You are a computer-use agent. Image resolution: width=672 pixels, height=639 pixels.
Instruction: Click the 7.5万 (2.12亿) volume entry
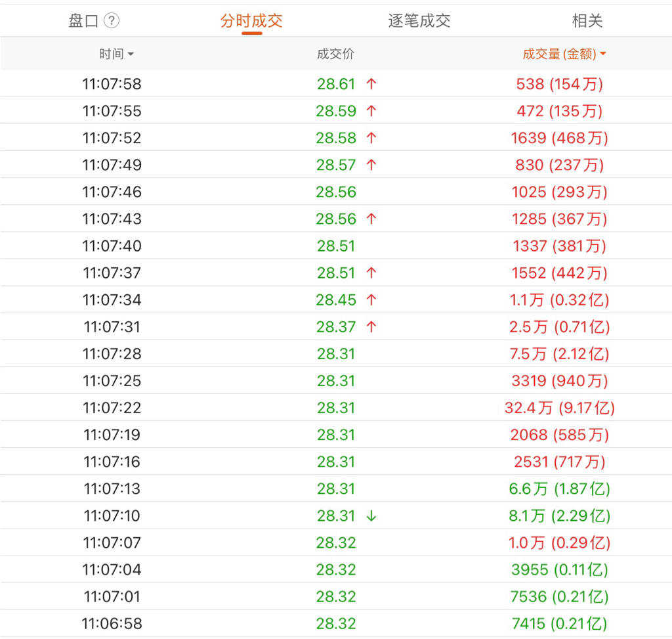[x=559, y=354]
